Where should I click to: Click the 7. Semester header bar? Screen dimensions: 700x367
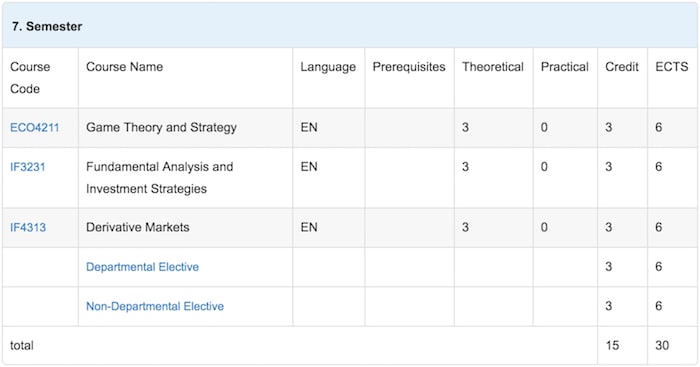[350, 26]
